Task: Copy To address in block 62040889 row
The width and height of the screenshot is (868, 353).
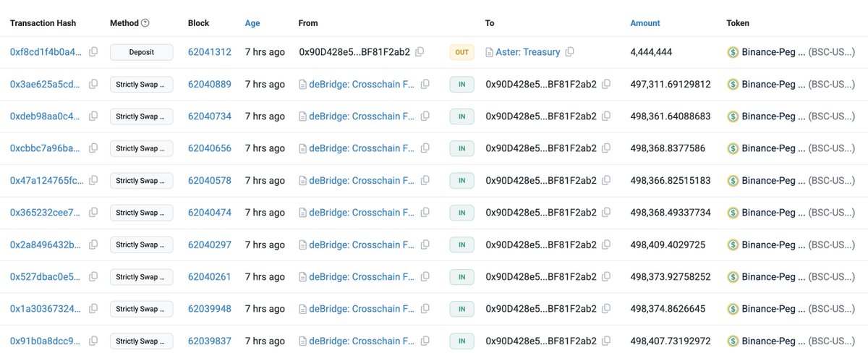Action: tap(607, 84)
